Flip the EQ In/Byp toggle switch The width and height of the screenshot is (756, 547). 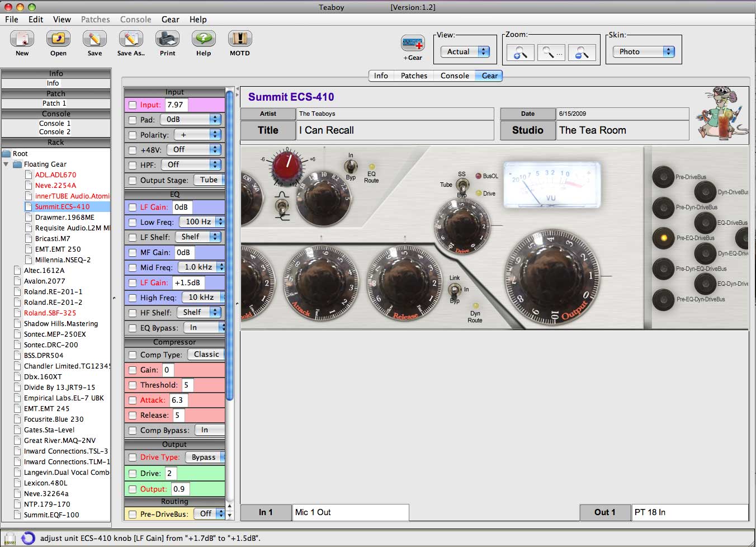point(351,167)
